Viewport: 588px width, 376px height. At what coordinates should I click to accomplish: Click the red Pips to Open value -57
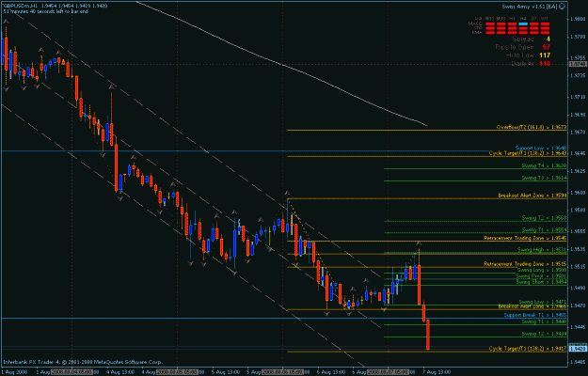click(546, 47)
